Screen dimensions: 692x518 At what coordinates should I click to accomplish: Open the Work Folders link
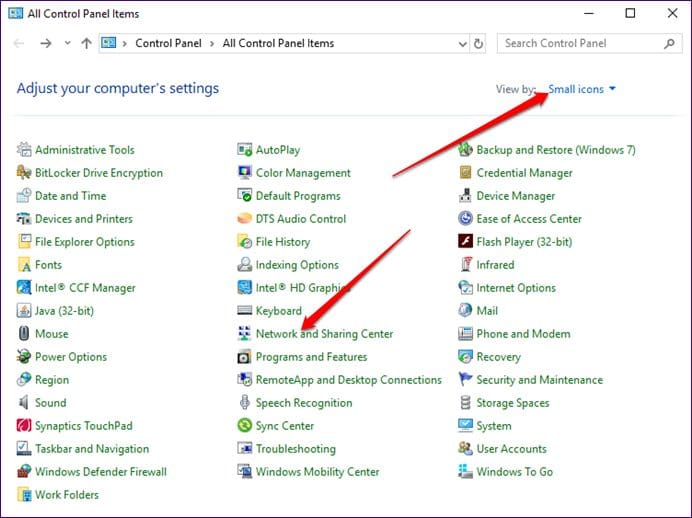point(67,494)
